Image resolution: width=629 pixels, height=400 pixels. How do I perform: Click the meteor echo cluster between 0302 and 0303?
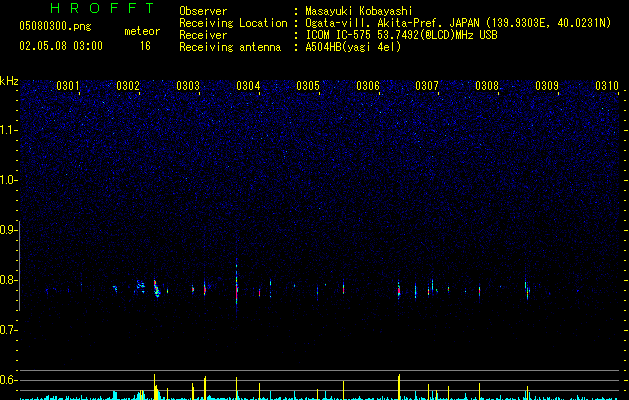pyautogui.click(x=156, y=288)
